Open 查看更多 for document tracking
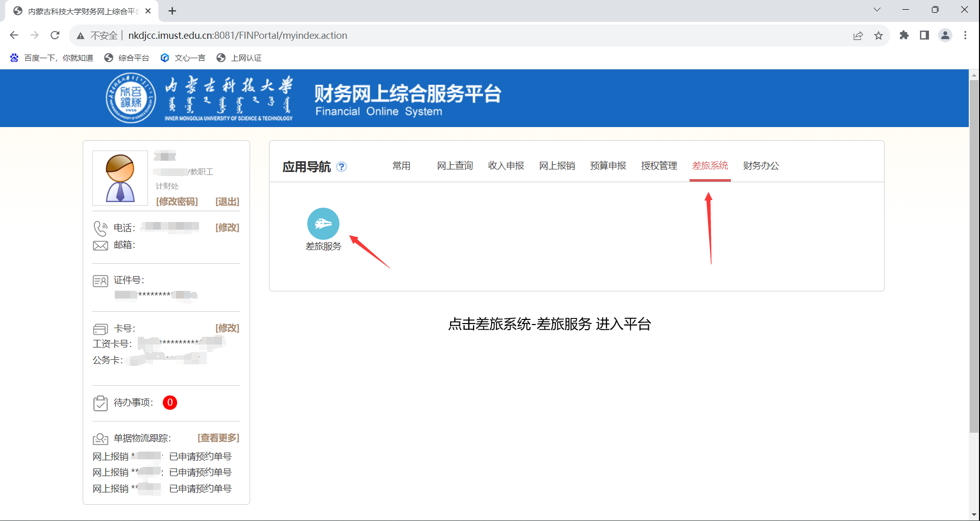The width and height of the screenshot is (980, 521). tap(218, 438)
